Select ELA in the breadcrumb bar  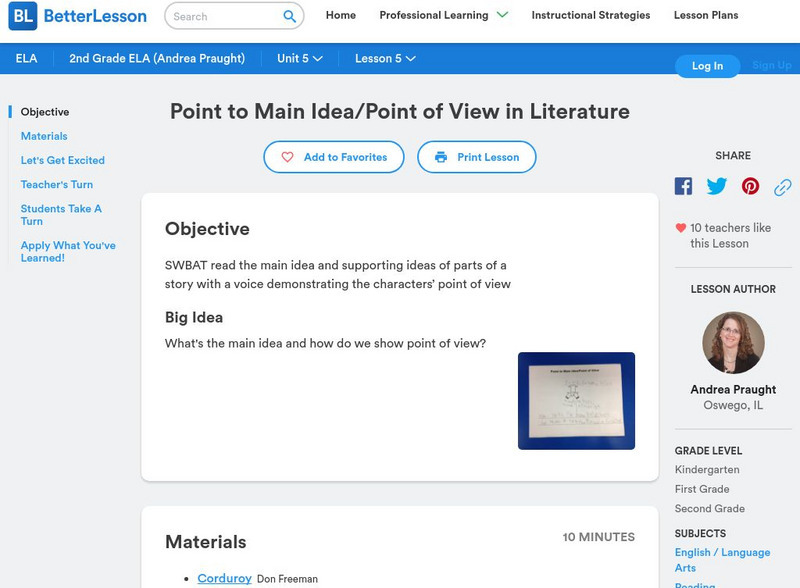[27, 59]
